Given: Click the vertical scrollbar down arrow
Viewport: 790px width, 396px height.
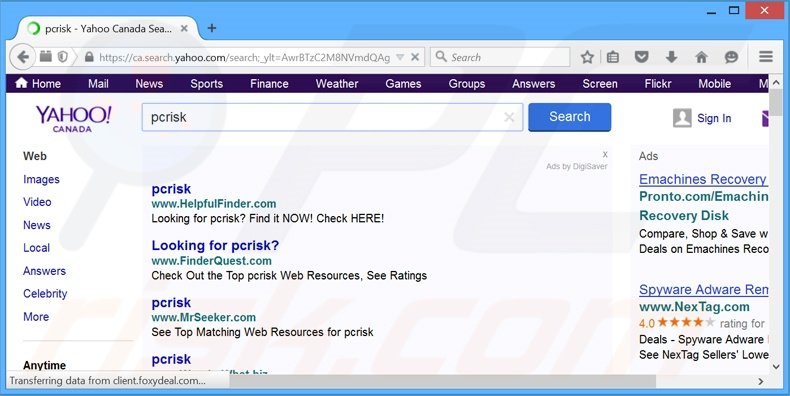Looking at the screenshot, I should point(776,367).
